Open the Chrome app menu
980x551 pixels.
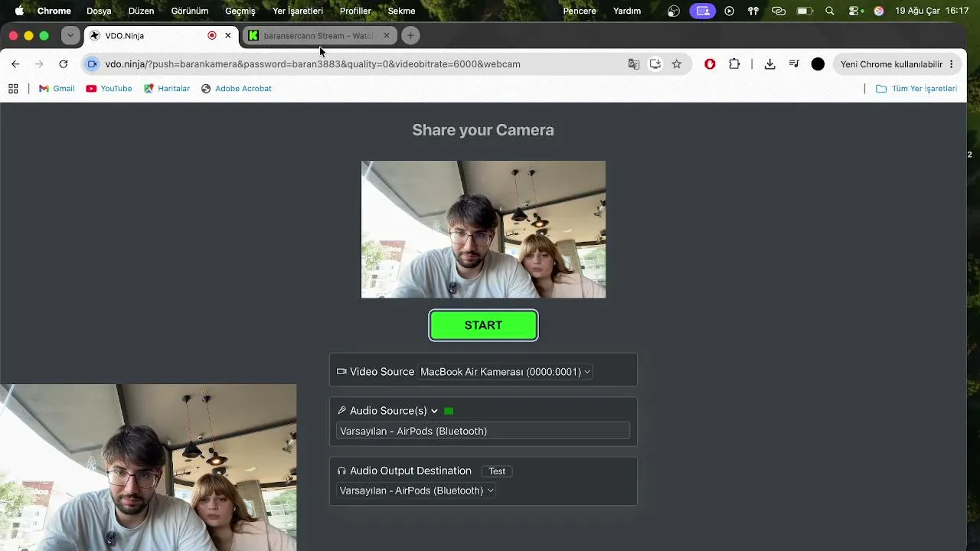pyautogui.click(x=54, y=11)
